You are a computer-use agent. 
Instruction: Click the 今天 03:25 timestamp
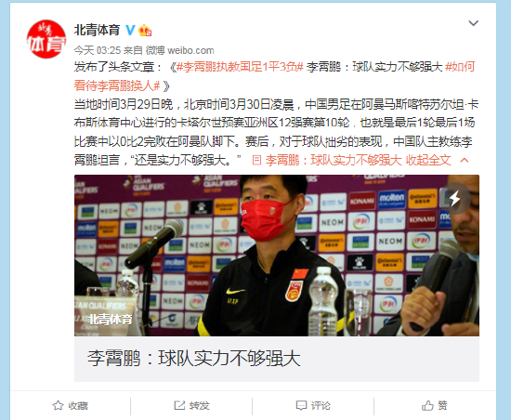click(98, 50)
